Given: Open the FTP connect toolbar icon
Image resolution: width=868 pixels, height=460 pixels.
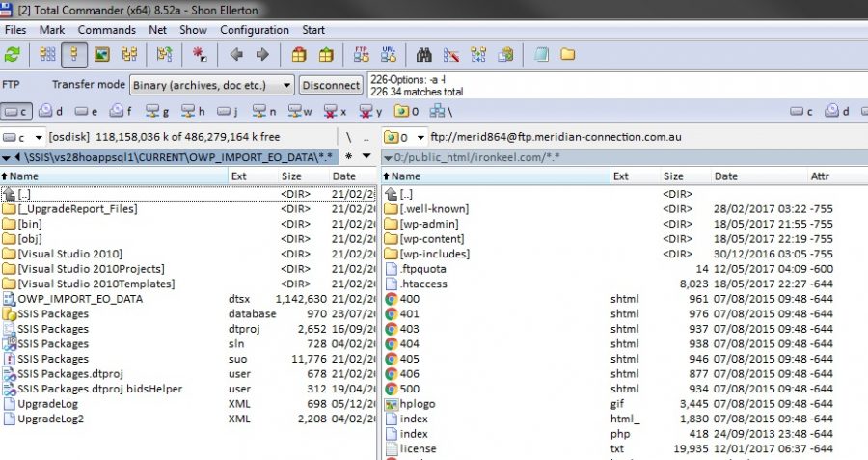Looking at the screenshot, I should (x=362, y=54).
